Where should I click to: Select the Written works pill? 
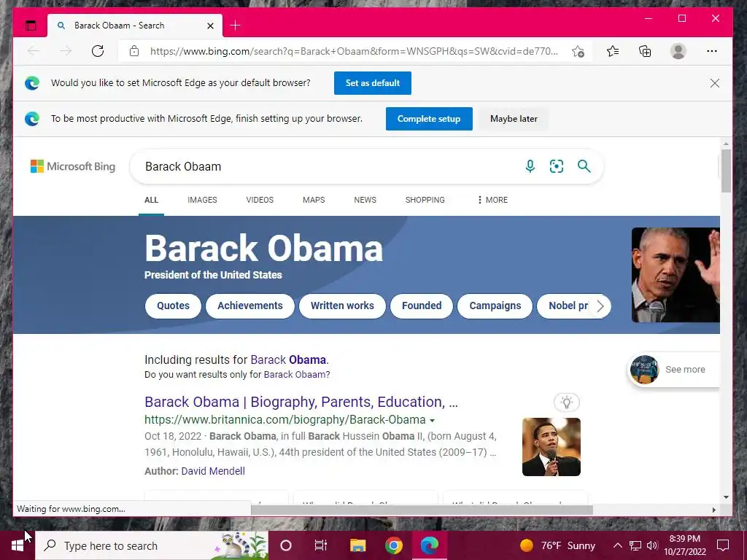[x=342, y=306]
